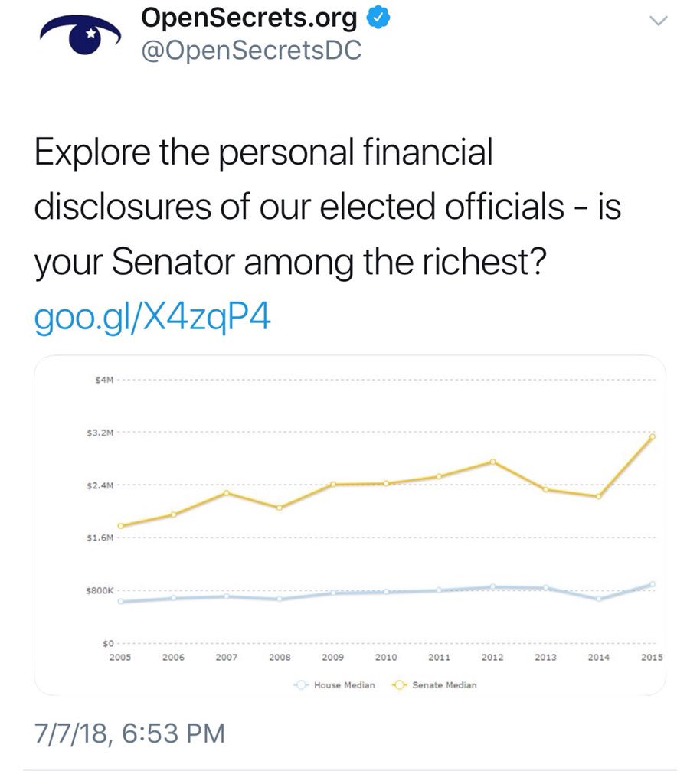This screenshot has width=700, height=784.
Task: Select the Senate Median 2015 data point
Action: [653, 436]
